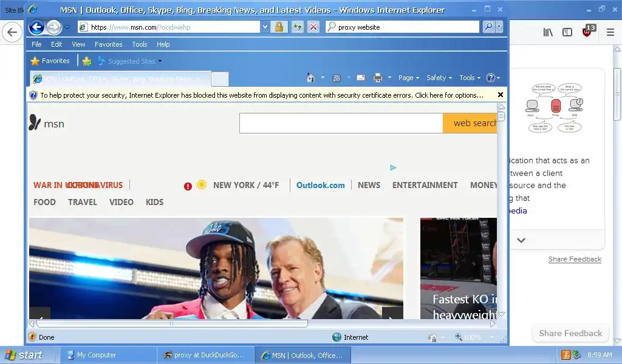
Task: Open the Home button dropdown arrow
Action: (x=323, y=78)
